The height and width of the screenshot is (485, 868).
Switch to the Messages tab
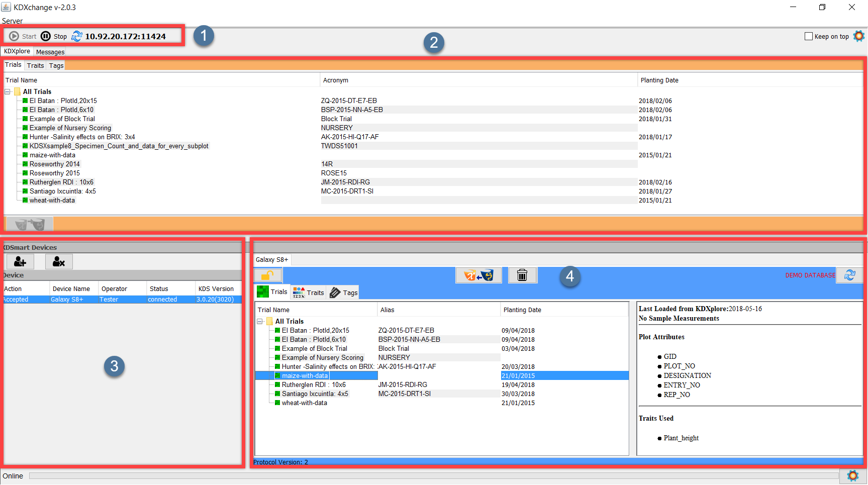(x=50, y=52)
